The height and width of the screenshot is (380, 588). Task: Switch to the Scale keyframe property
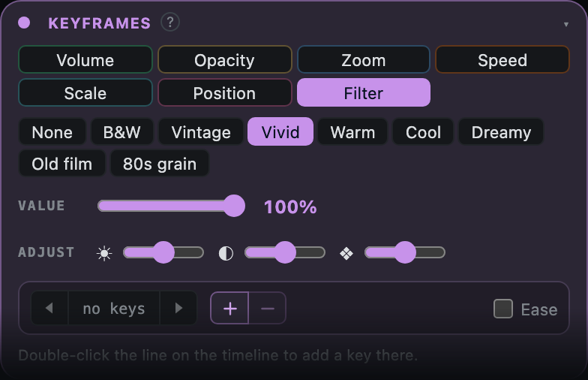85,93
